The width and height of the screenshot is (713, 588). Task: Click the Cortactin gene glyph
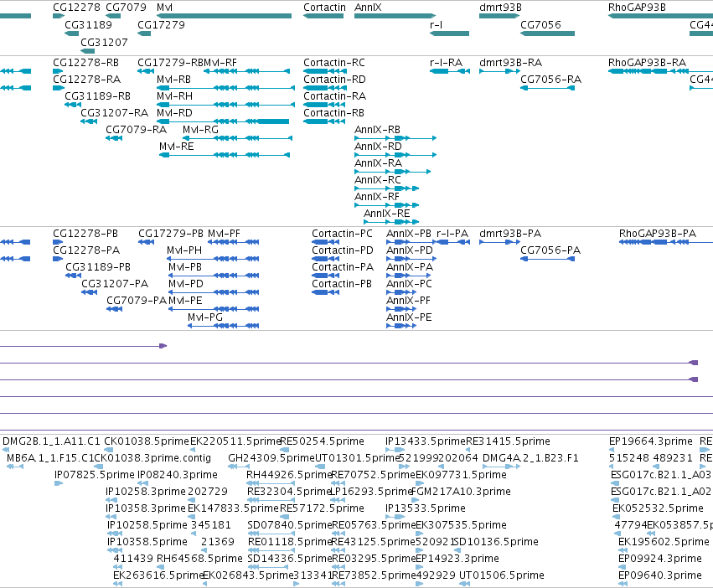coord(323,16)
